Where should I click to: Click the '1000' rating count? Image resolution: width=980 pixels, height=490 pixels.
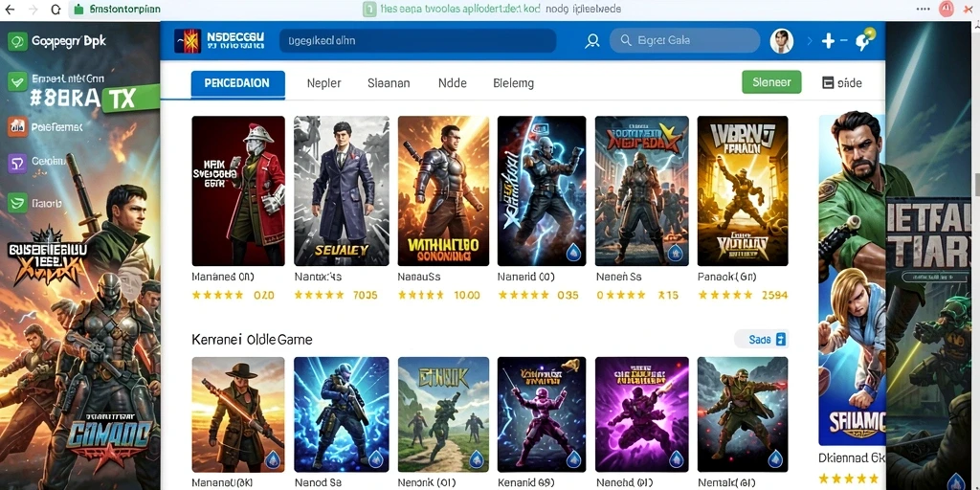(467, 295)
